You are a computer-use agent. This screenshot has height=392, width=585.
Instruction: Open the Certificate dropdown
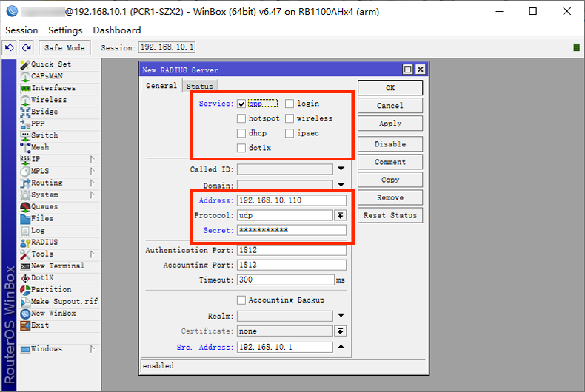[x=340, y=331]
